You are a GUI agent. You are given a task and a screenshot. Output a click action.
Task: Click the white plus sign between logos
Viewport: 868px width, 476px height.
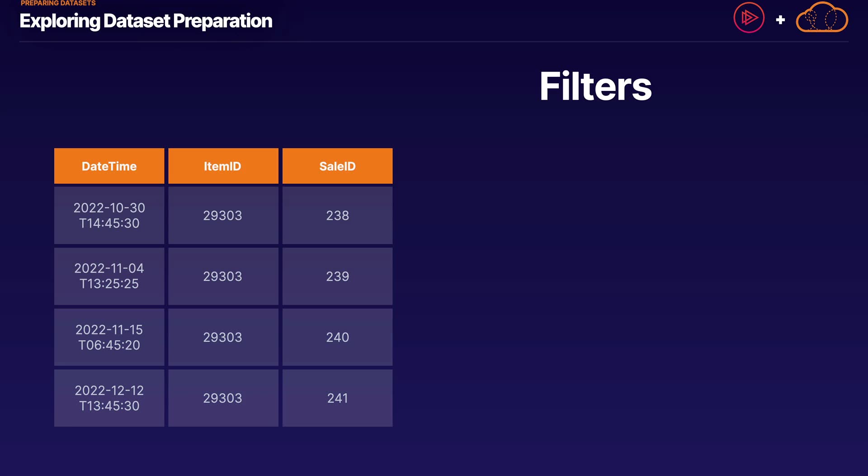[780, 20]
